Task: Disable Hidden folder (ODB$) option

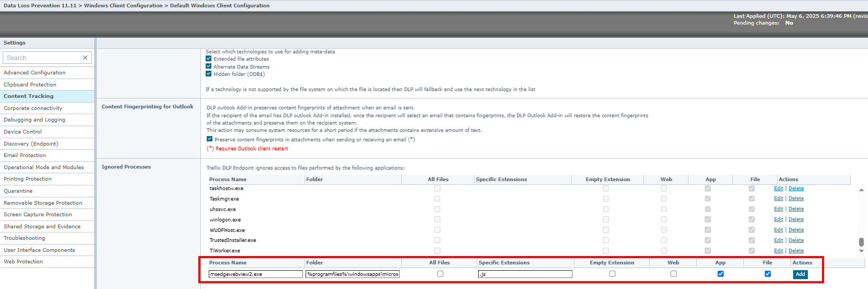Action: [209, 74]
